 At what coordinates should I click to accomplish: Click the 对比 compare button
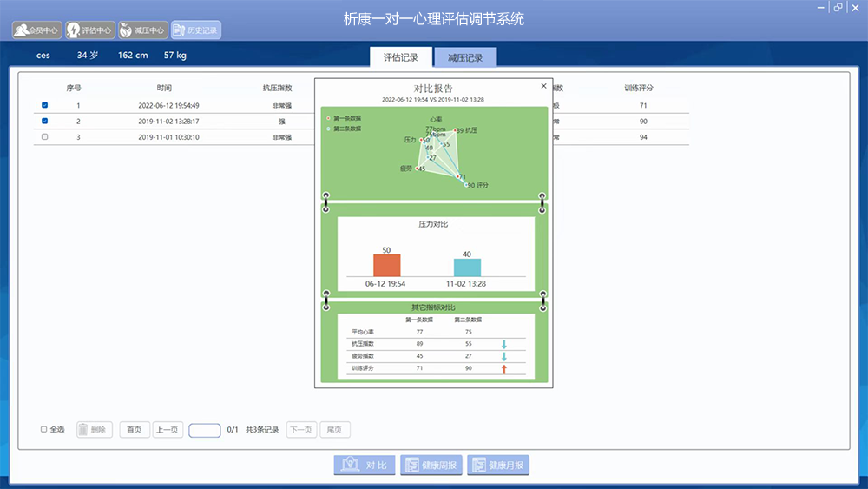(365, 465)
